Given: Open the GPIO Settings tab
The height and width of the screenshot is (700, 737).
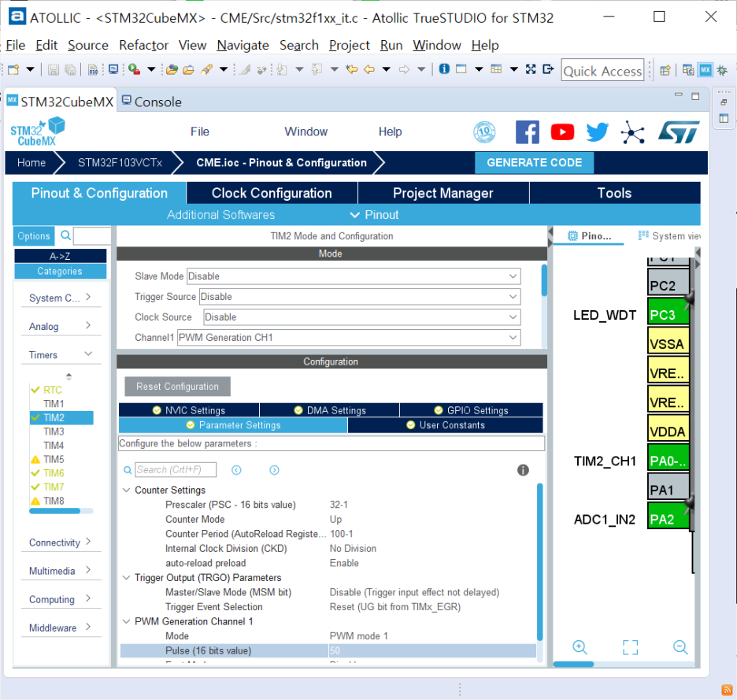Looking at the screenshot, I should 472,410.
